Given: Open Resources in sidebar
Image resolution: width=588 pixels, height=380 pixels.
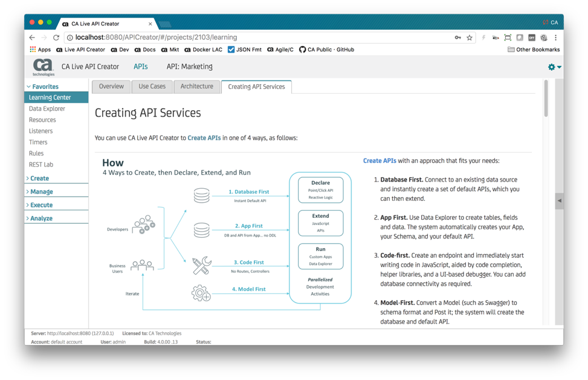Looking at the screenshot, I should coord(42,120).
